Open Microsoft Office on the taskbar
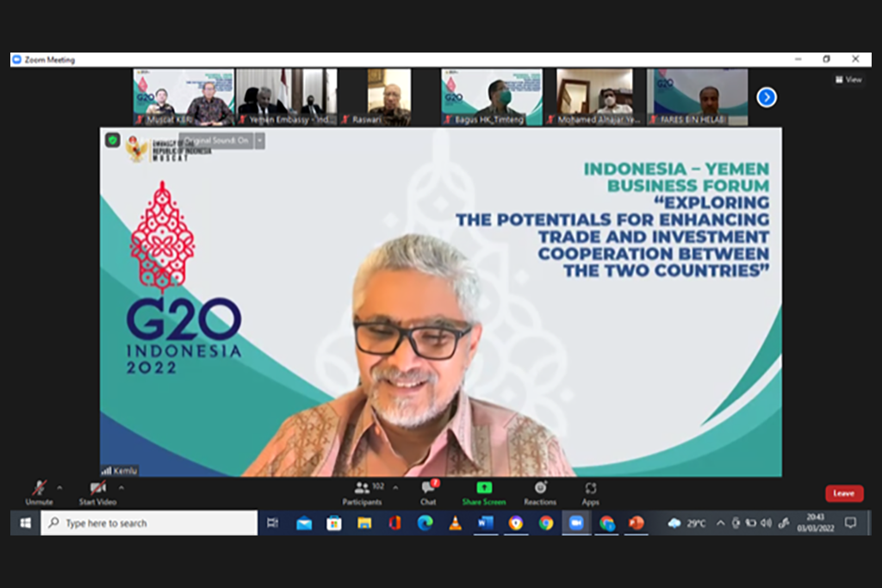882x588 pixels. pyautogui.click(x=394, y=523)
